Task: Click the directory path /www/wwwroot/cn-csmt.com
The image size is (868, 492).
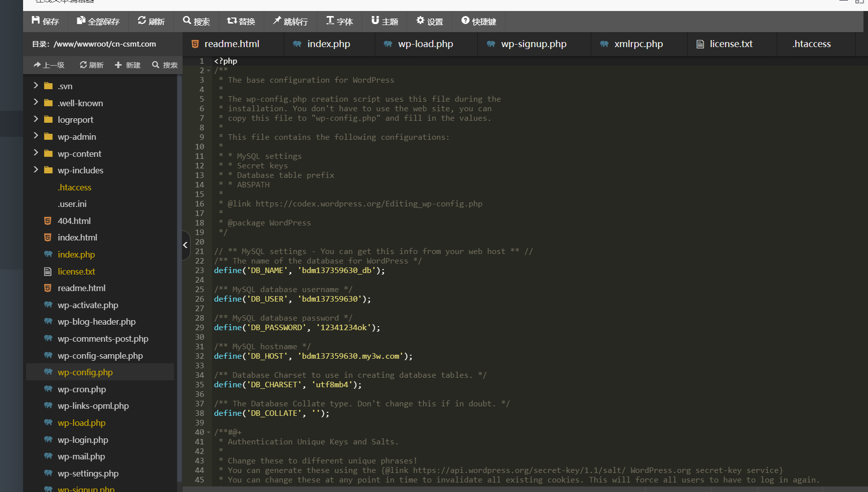Action: click(105, 44)
